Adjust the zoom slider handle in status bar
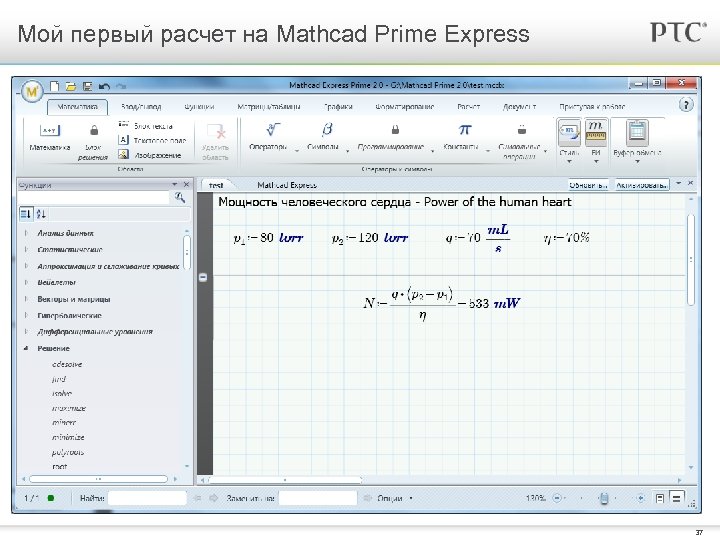 click(x=604, y=498)
